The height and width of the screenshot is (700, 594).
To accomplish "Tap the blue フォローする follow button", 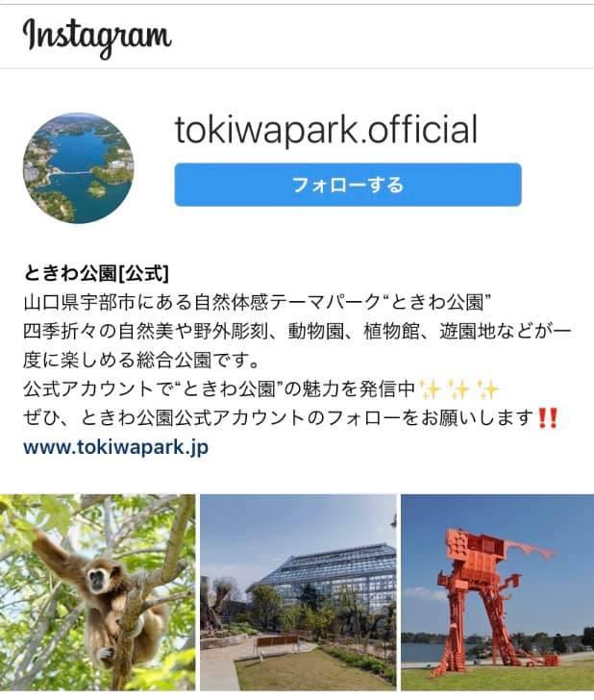I will click(x=348, y=185).
